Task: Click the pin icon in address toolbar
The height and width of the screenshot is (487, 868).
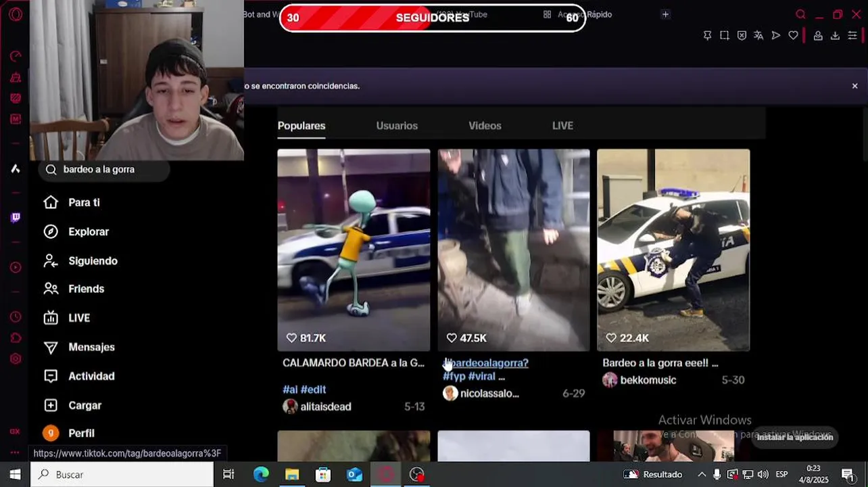Action: point(707,35)
